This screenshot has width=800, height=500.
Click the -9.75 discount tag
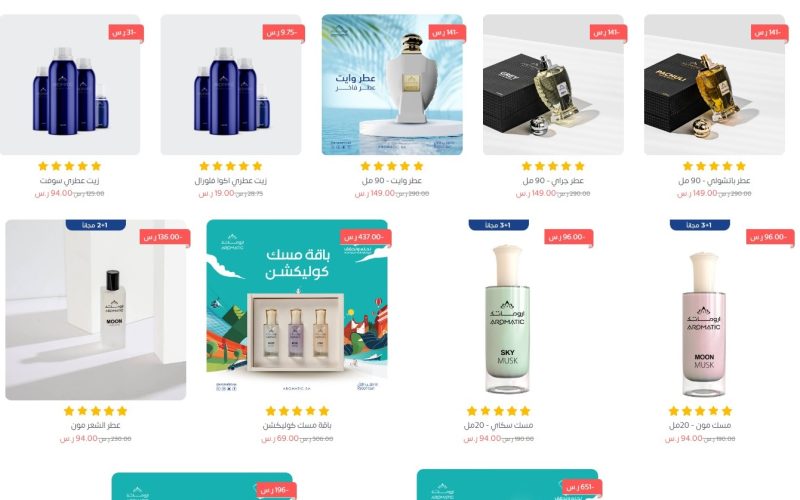click(283, 33)
